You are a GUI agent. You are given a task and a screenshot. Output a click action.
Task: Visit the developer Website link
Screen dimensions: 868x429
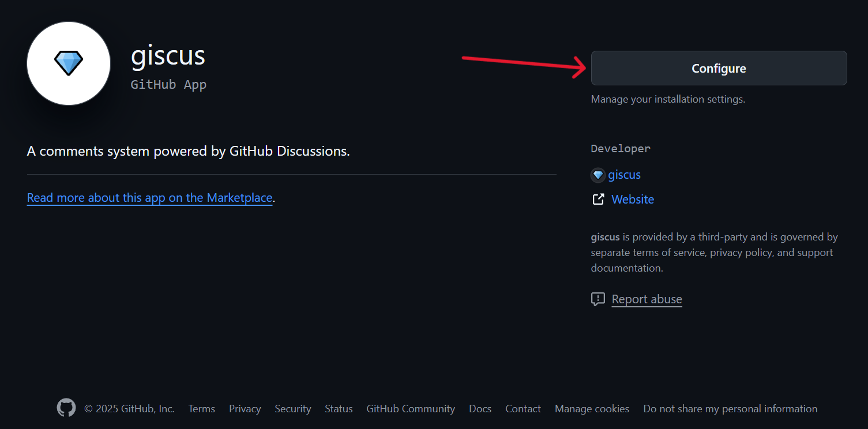633,200
